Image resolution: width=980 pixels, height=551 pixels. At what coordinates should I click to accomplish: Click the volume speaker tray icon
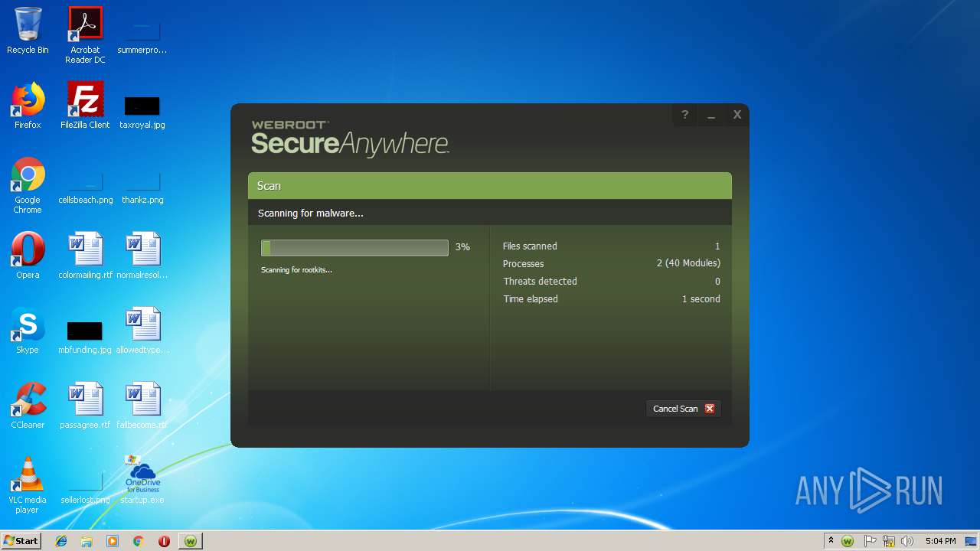[907, 541]
